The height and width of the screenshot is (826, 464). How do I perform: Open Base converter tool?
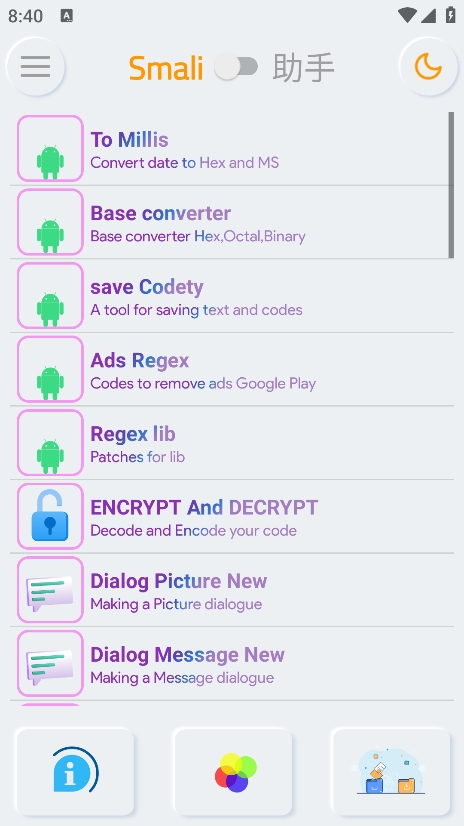click(232, 222)
